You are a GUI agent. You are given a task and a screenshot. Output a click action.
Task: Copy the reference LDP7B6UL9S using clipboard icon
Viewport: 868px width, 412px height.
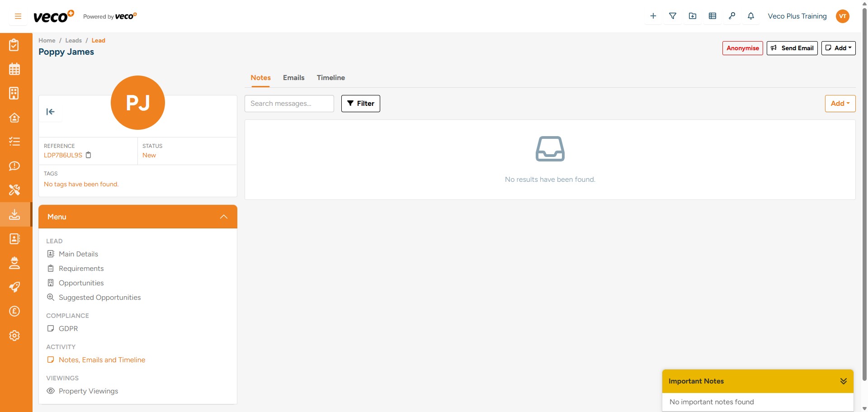89,155
